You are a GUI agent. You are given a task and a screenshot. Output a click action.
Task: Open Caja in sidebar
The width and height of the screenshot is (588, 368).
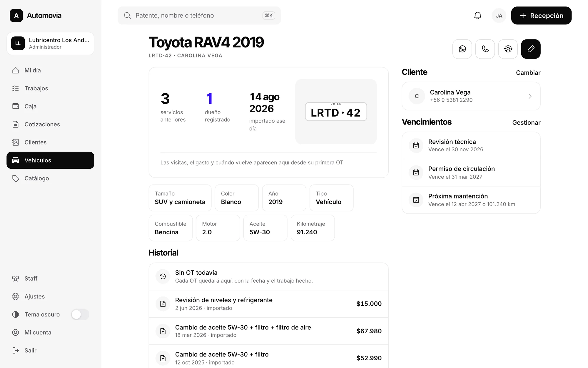[x=50, y=106]
